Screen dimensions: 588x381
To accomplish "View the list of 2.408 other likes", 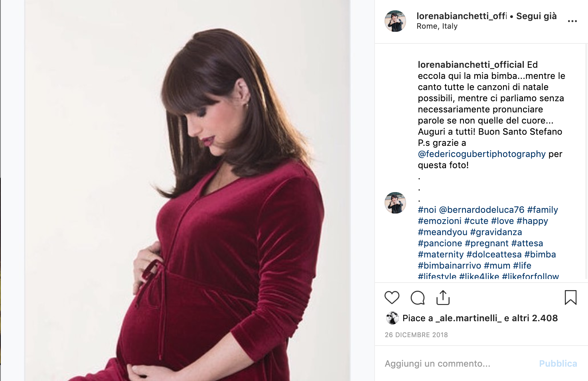I will [x=535, y=318].
